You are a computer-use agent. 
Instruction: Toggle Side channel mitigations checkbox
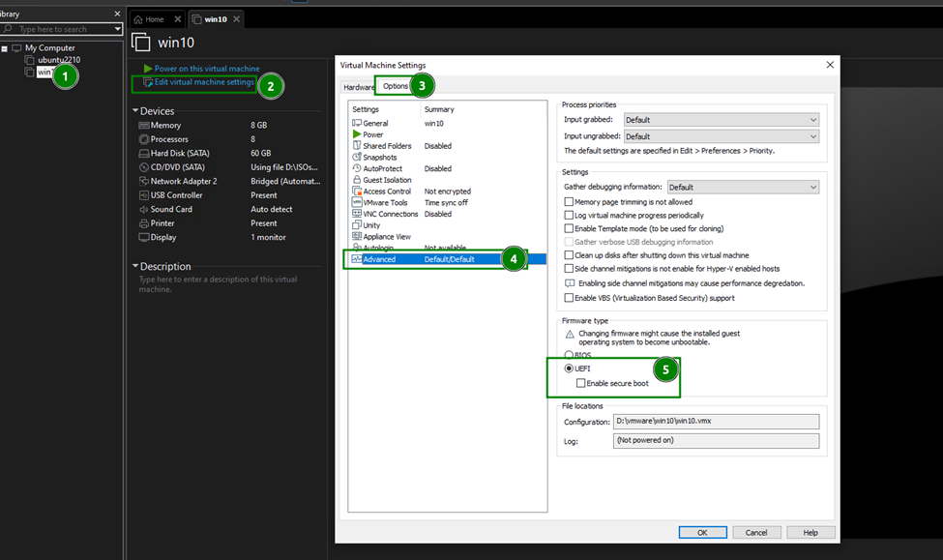(569, 268)
